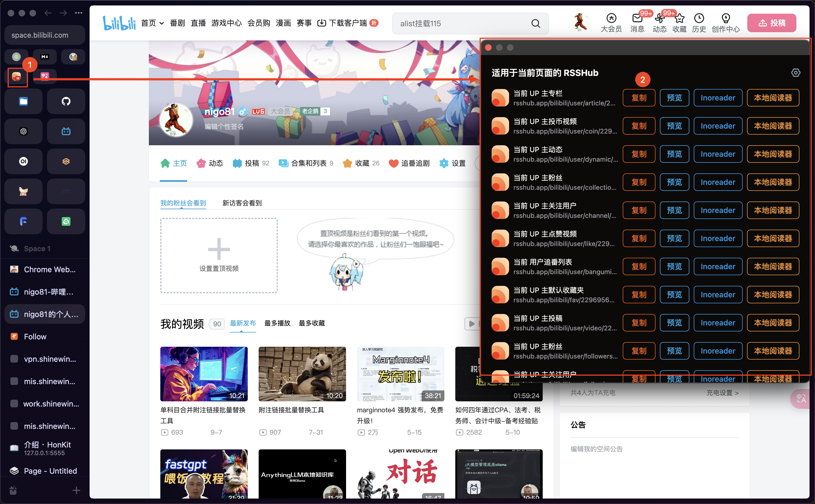Open the blue F pinned tab

pos(23,221)
